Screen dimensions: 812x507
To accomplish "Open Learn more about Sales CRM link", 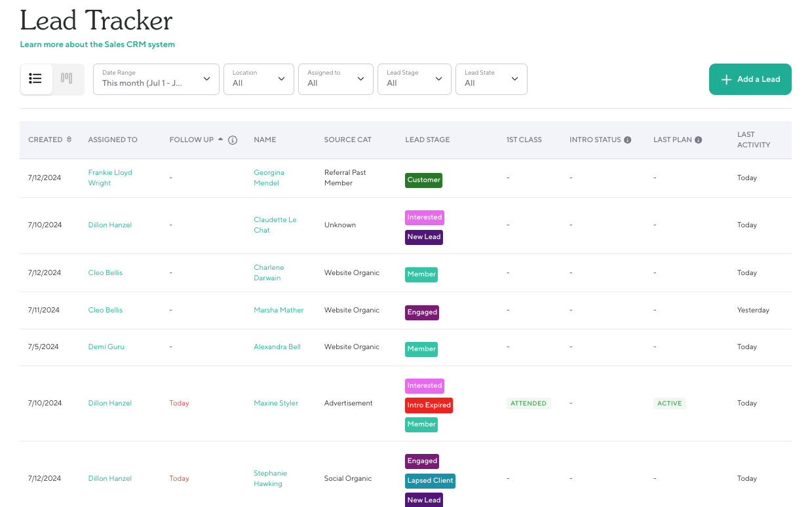I will [x=98, y=45].
